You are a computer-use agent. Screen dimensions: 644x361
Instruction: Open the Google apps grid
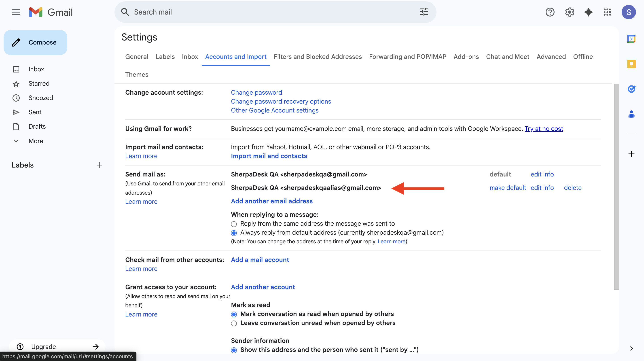click(607, 12)
